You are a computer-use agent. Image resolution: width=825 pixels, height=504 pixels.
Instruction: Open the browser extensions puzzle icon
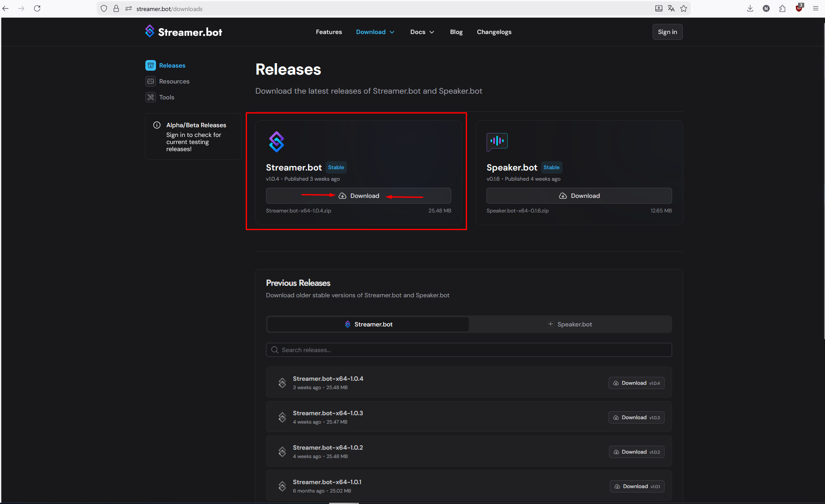pyautogui.click(x=782, y=8)
